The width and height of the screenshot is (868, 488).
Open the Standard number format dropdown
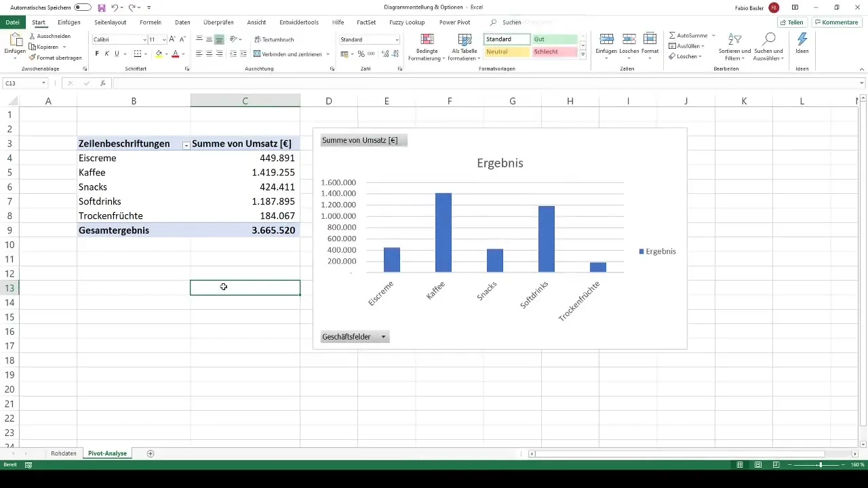[397, 40]
